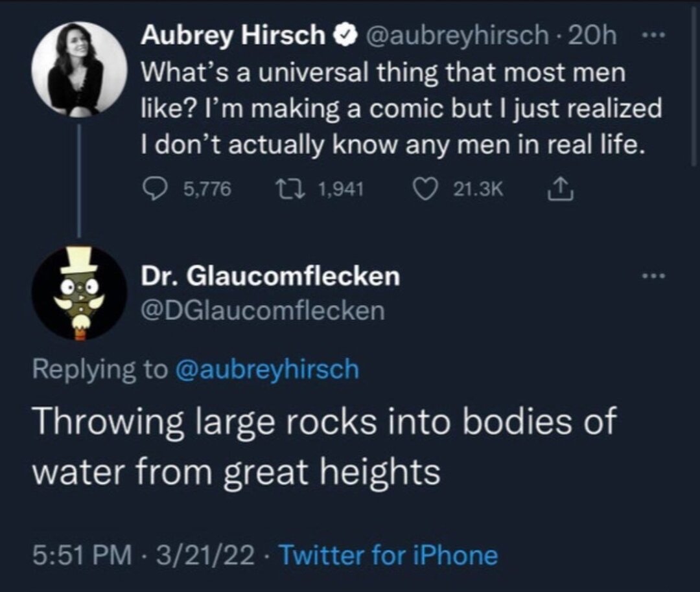Click the @DGlaucomflecken handle
This screenshot has height=592, width=700.
tap(262, 310)
